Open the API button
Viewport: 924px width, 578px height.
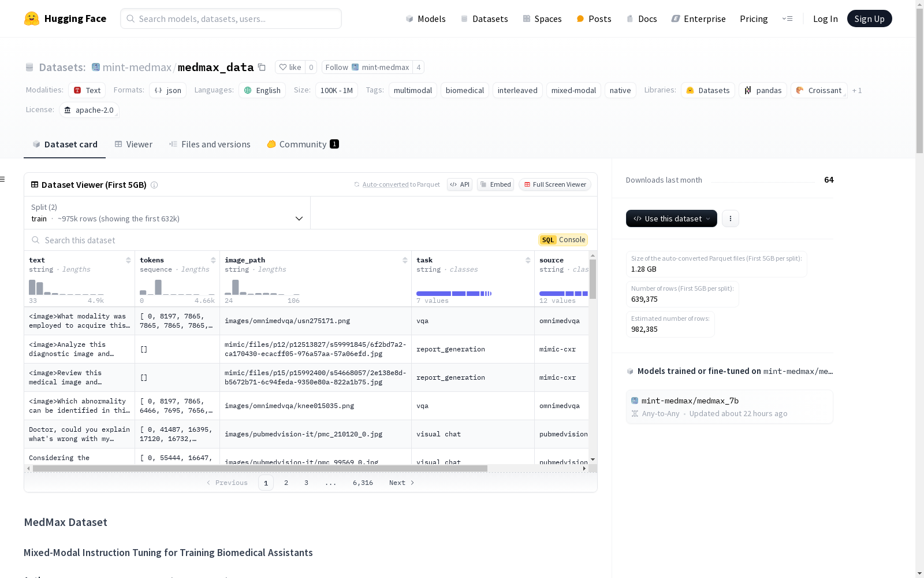pos(460,184)
